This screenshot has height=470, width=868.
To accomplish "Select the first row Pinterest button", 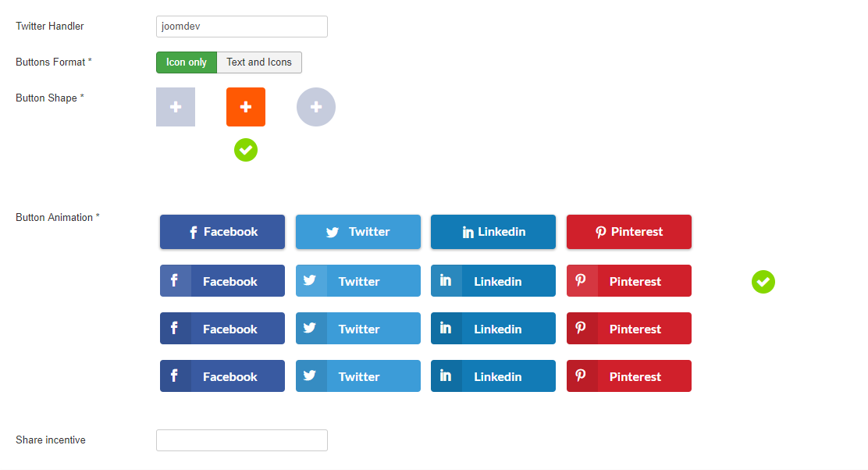I will [x=629, y=232].
